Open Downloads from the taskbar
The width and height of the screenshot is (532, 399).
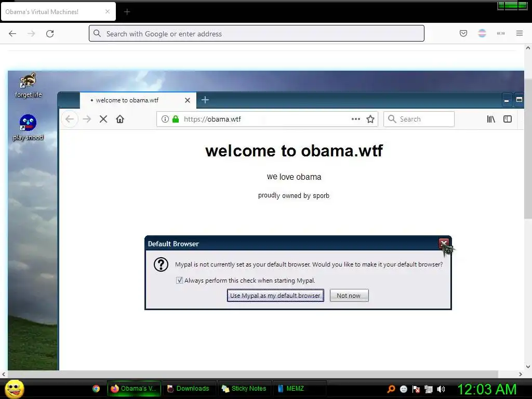(x=189, y=389)
